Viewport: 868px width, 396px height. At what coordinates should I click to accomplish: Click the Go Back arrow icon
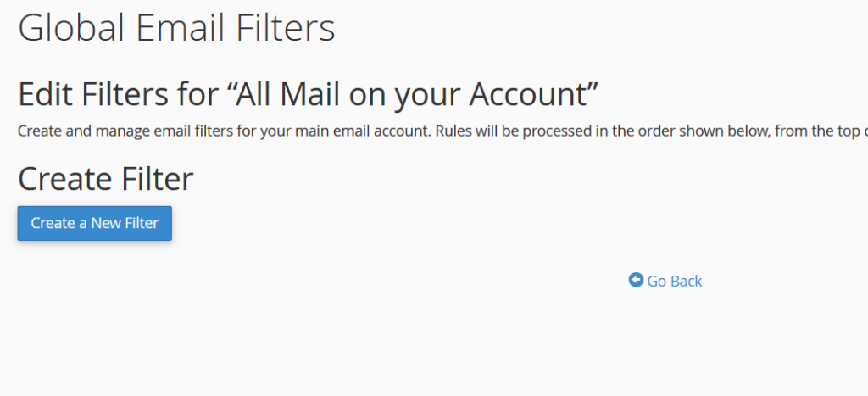point(636,280)
